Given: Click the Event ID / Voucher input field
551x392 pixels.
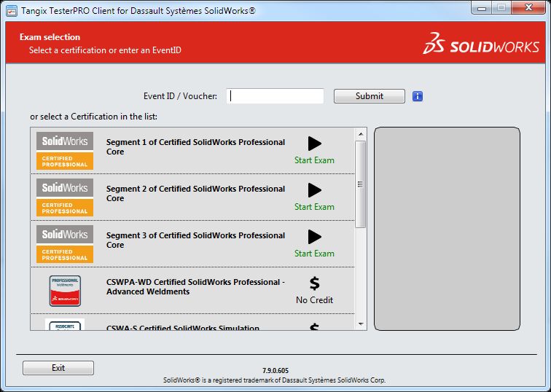Looking at the screenshot, I should tap(275, 96).
